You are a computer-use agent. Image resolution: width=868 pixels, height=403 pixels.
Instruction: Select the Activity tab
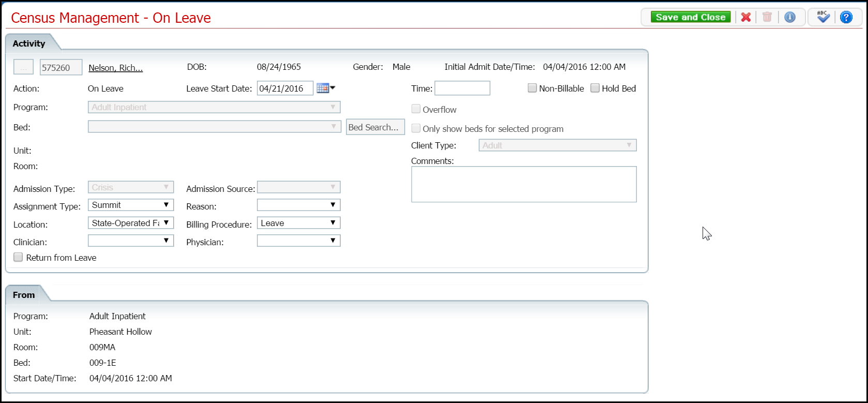coord(29,43)
